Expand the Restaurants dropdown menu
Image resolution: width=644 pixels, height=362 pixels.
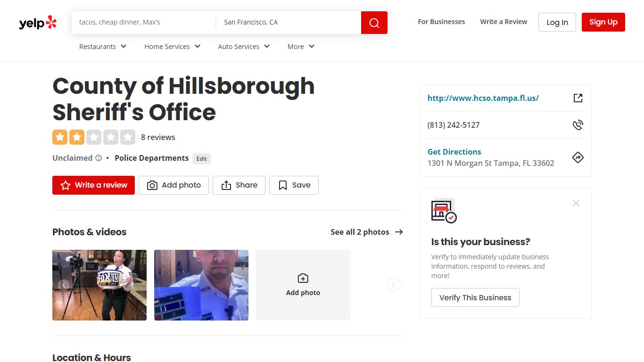click(103, 47)
